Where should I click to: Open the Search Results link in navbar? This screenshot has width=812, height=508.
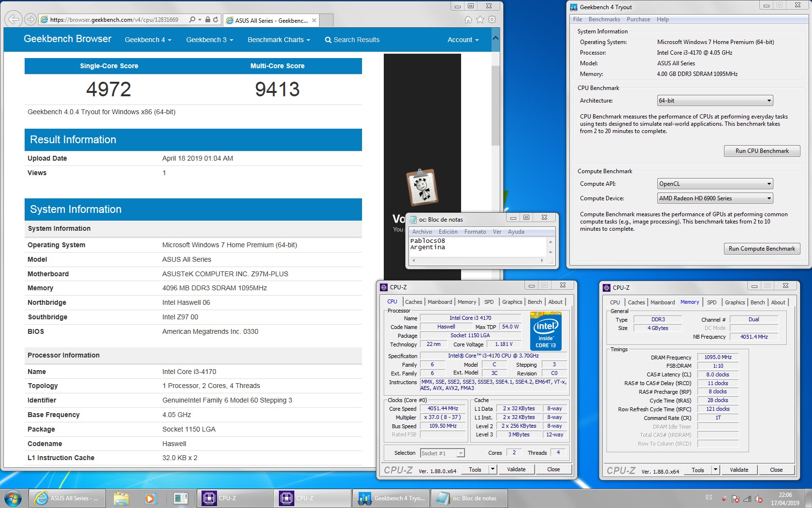pos(352,40)
